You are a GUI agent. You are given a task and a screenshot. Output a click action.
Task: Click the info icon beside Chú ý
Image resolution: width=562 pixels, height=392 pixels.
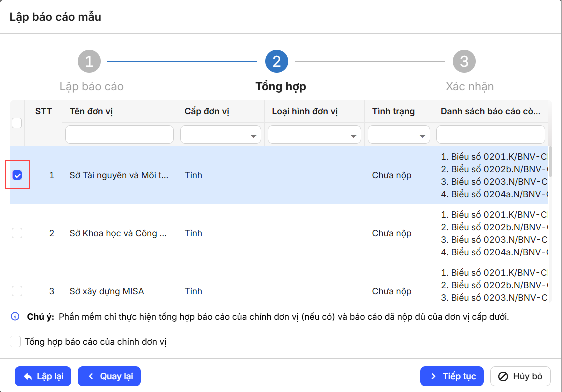[x=15, y=317]
